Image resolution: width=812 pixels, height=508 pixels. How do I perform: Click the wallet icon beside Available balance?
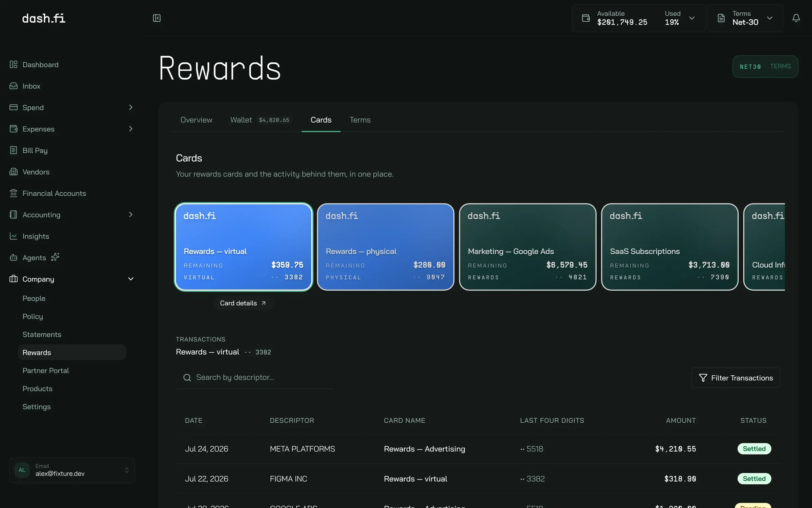pyautogui.click(x=586, y=18)
